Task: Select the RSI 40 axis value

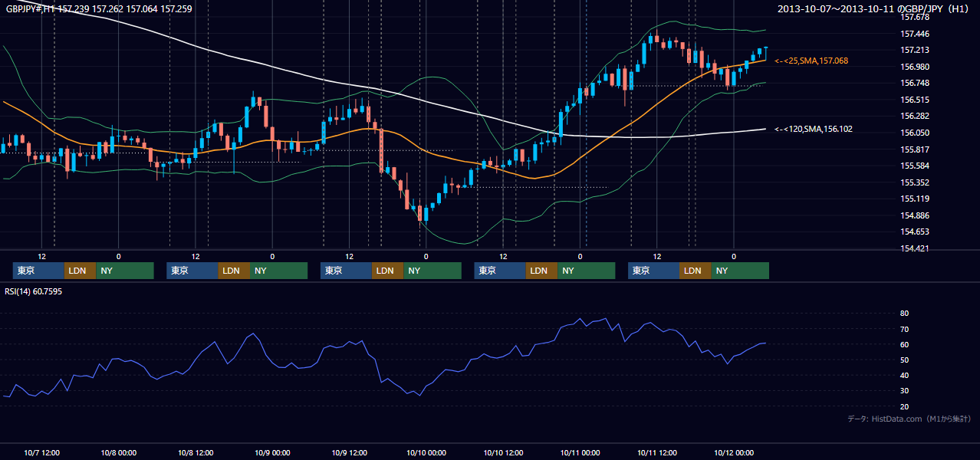Action: pyautogui.click(x=904, y=375)
